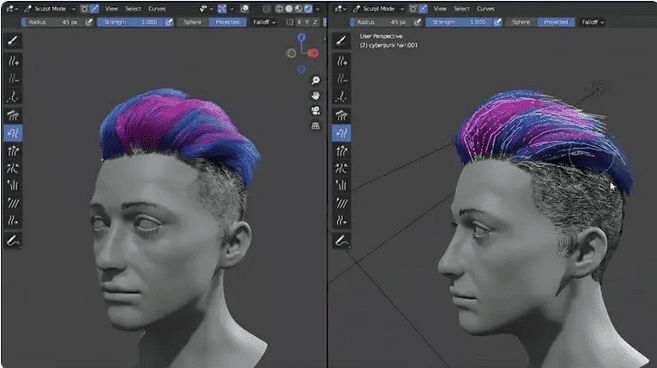Select the Selection Paint brush in left viewport

[13, 41]
